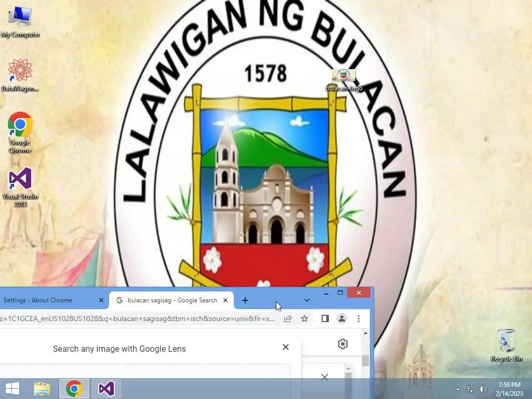Open File Explorer from the taskbar
The width and height of the screenshot is (532, 399).
click(x=42, y=389)
